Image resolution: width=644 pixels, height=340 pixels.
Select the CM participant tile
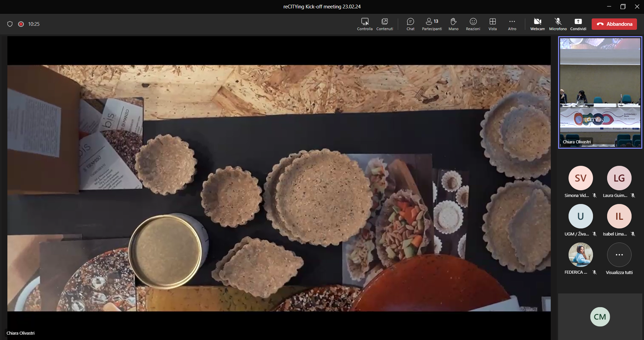[600, 317]
